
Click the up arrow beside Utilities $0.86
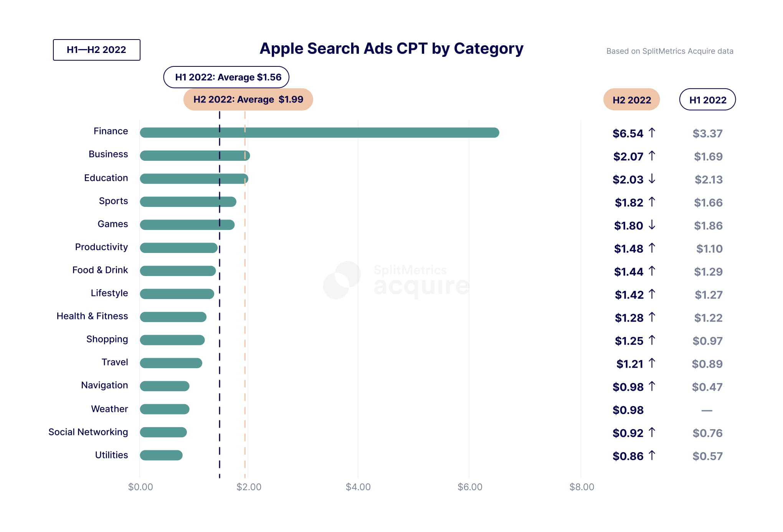click(652, 455)
